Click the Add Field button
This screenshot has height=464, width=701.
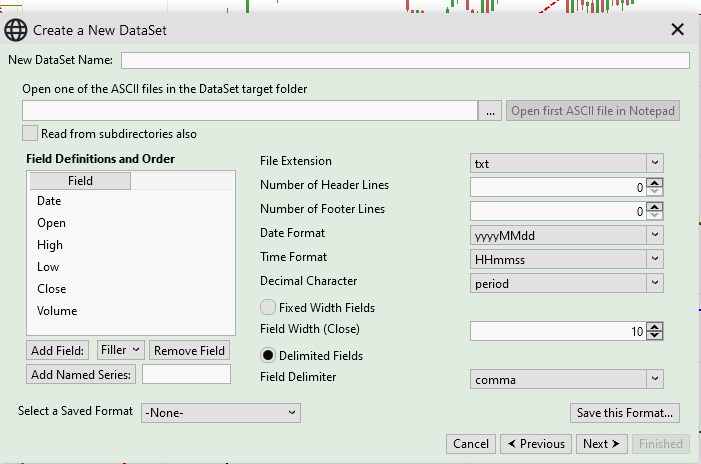click(x=57, y=350)
